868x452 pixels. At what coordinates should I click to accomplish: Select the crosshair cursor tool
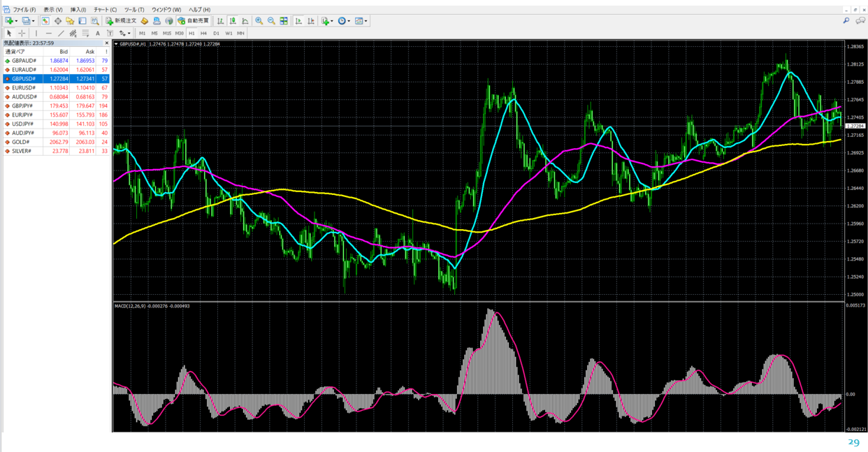(x=22, y=33)
